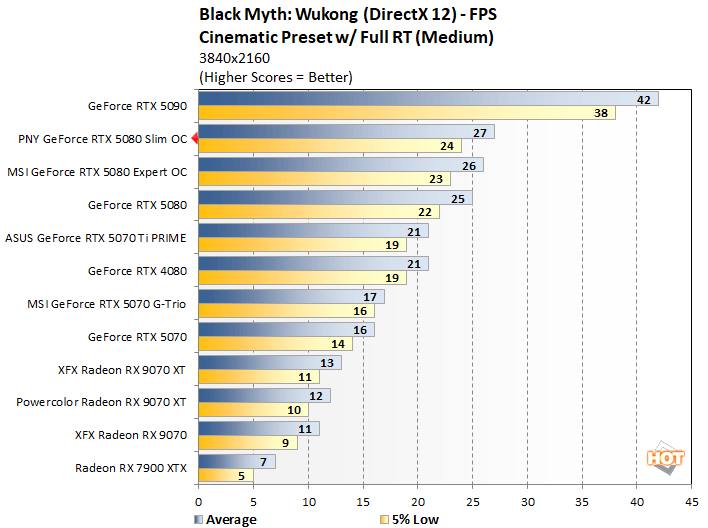This screenshot has height=528, width=708.
Task: Select the GeForce RTX 5090 label
Action: click(x=137, y=106)
